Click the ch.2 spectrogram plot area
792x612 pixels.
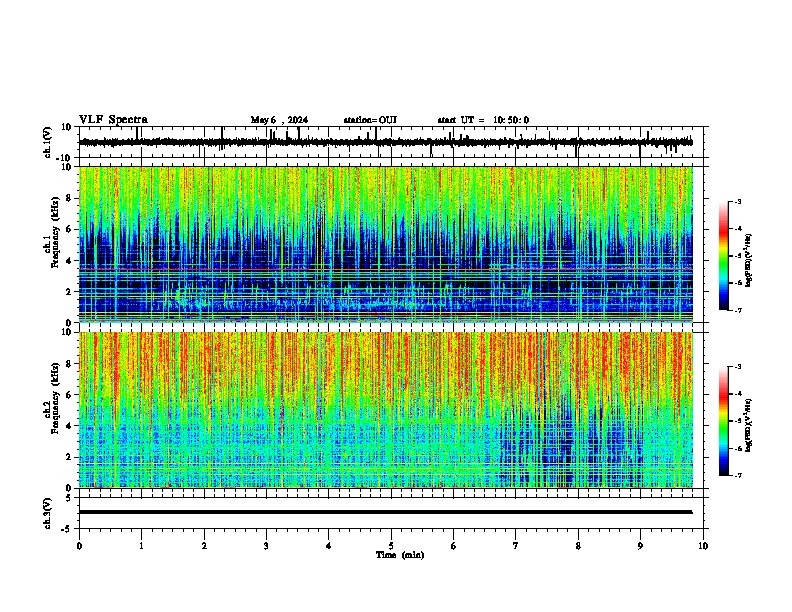point(385,410)
